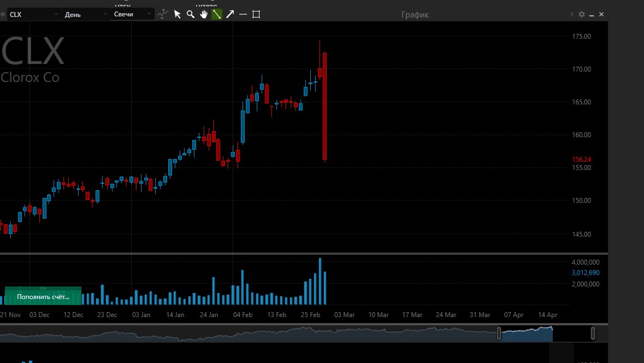Click the chevron left of the gear
This screenshot has height=363, width=644.
[x=572, y=14]
